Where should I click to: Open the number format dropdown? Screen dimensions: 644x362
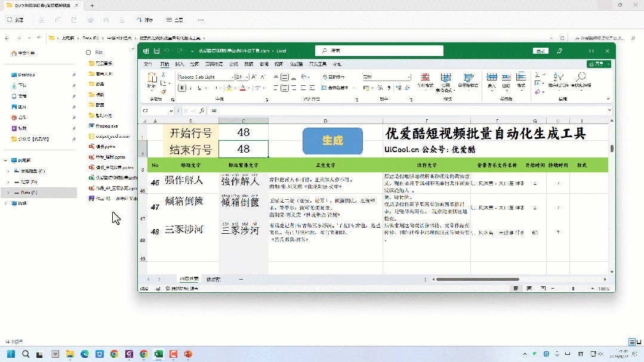tap(409, 77)
